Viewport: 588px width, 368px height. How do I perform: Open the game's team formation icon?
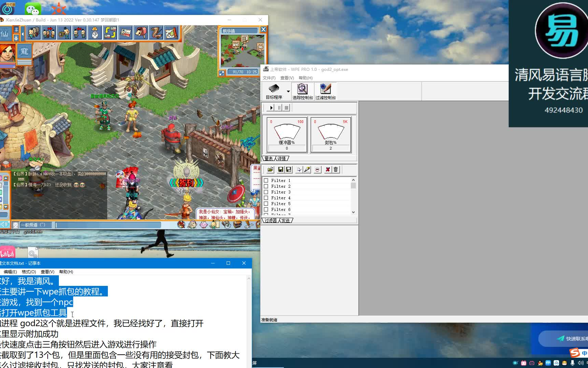click(34, 33)
